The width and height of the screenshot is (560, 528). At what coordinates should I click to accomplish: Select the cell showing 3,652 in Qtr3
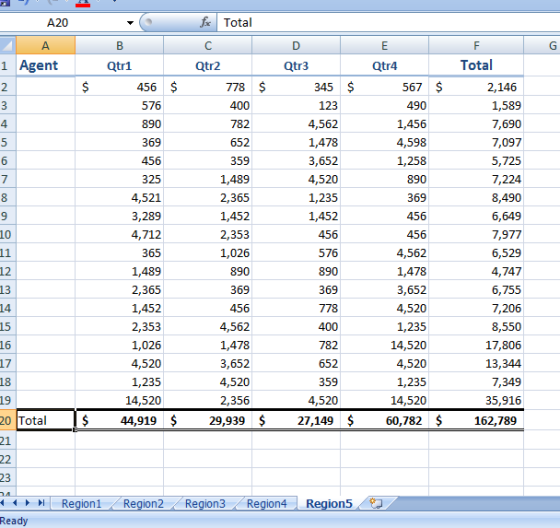tap(296, 161)
